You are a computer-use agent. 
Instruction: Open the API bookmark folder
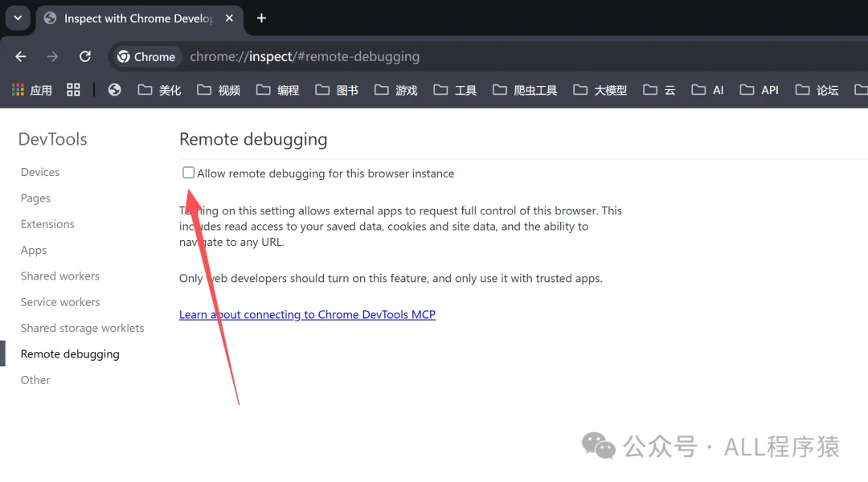pos(759,90)
